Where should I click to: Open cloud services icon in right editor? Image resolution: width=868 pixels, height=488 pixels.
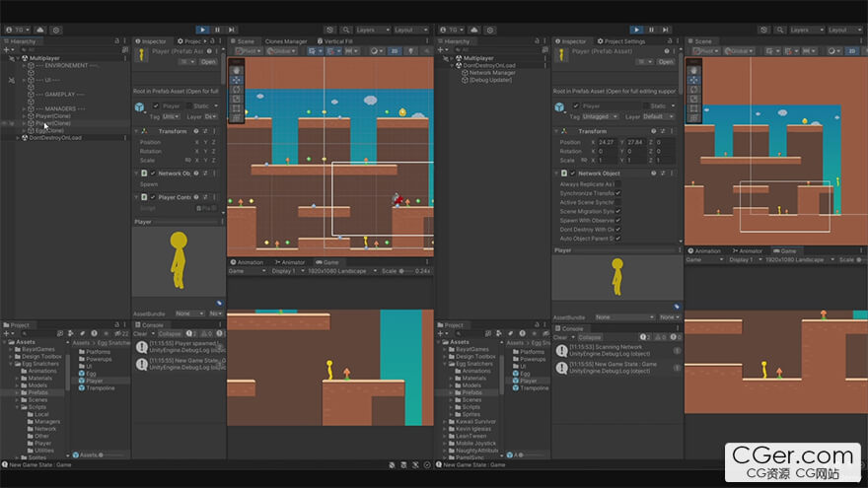click(x=473, y=30)
